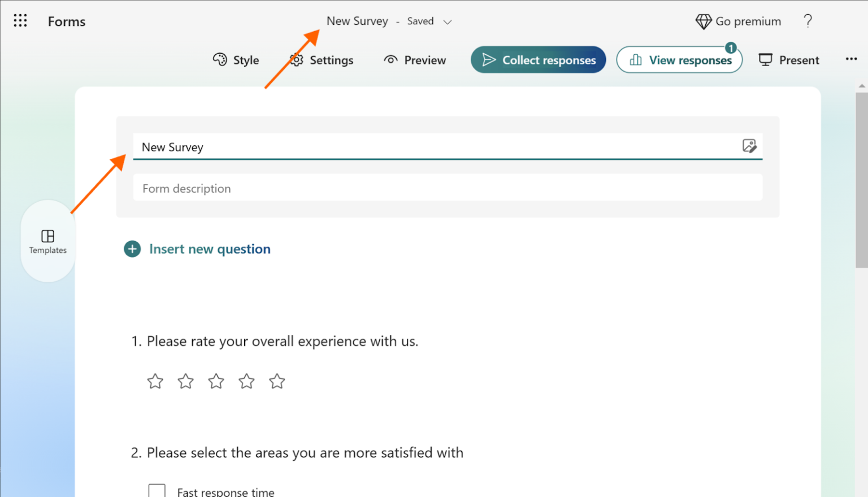The image size is (868, 497).
Task: Open View responses
Action: click(679, 60)
